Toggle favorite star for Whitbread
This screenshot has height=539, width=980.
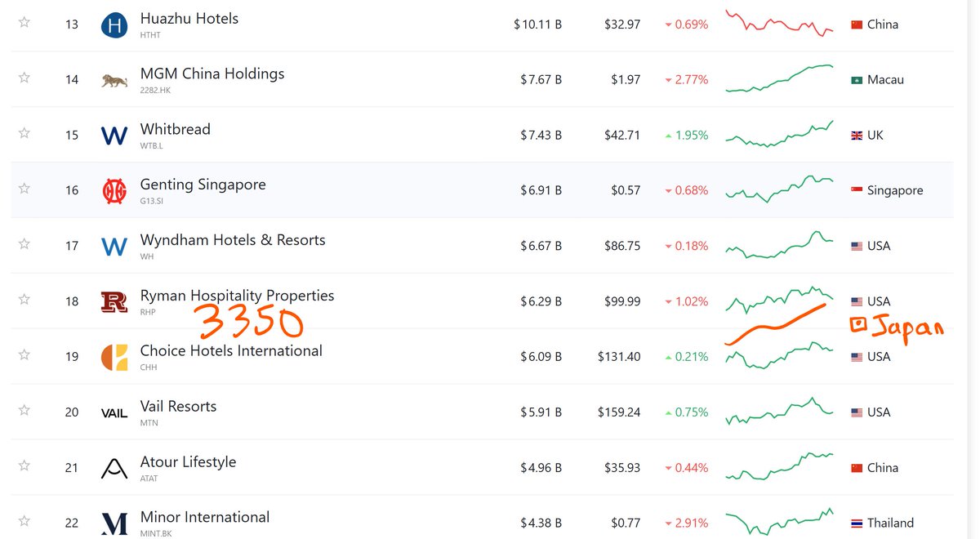(24, 133)
